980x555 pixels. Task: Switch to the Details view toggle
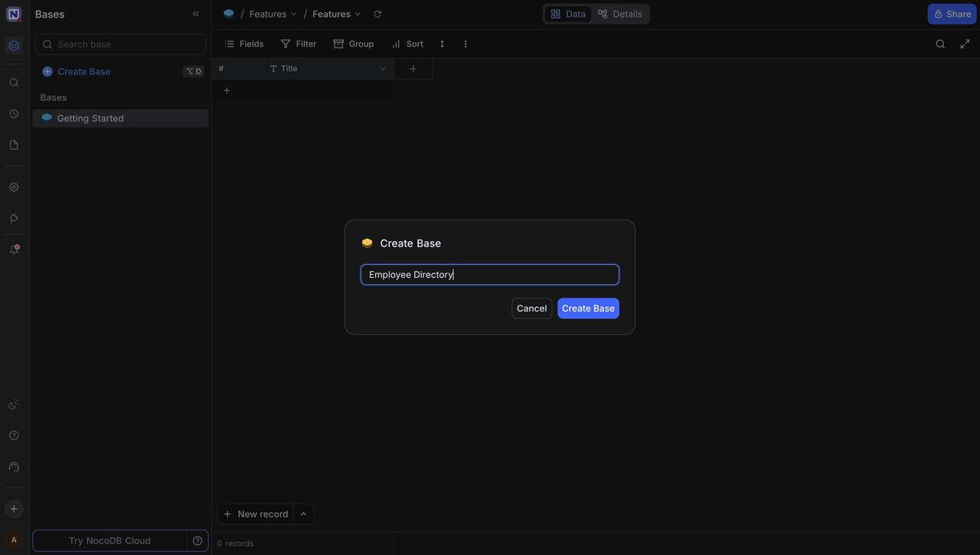(620, 13)
